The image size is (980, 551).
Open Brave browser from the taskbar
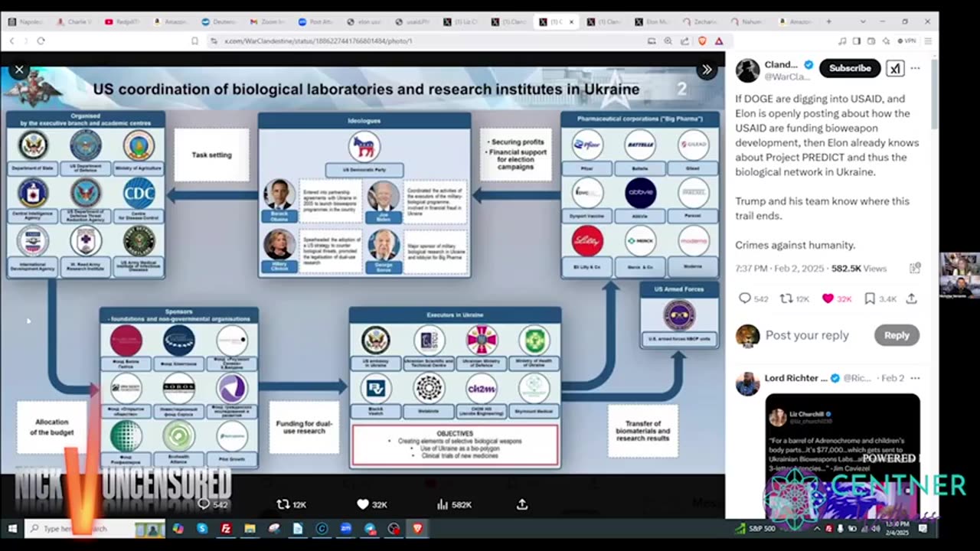(417, 529)
